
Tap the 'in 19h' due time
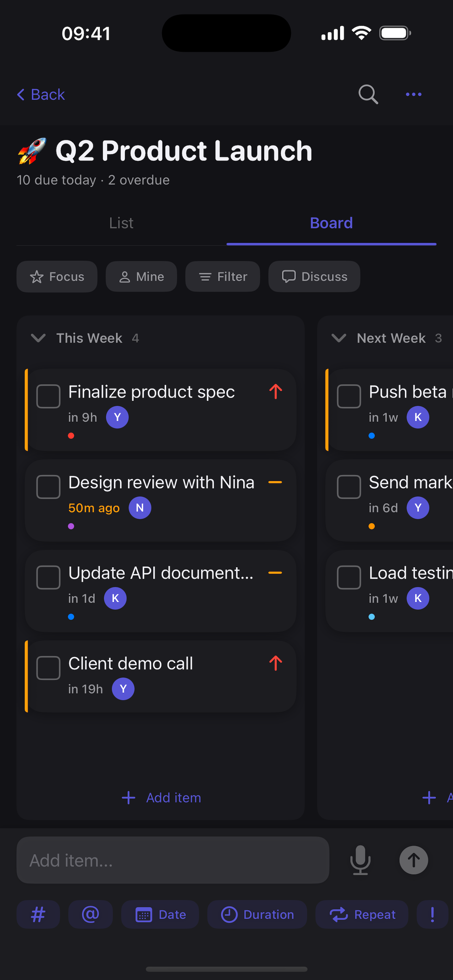click(x=86, y=689)
